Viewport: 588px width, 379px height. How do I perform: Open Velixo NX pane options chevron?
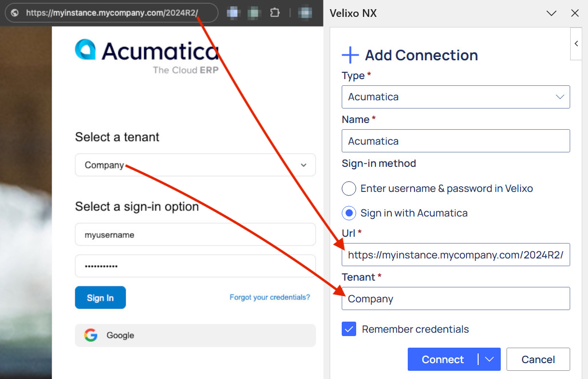[551, 13]
